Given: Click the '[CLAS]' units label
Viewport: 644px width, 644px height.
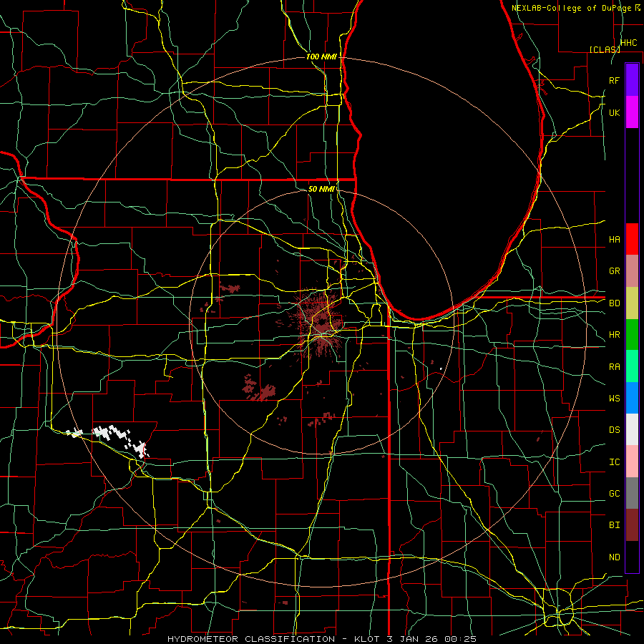Looking at the screenshot, I should (x=605, y=49).
